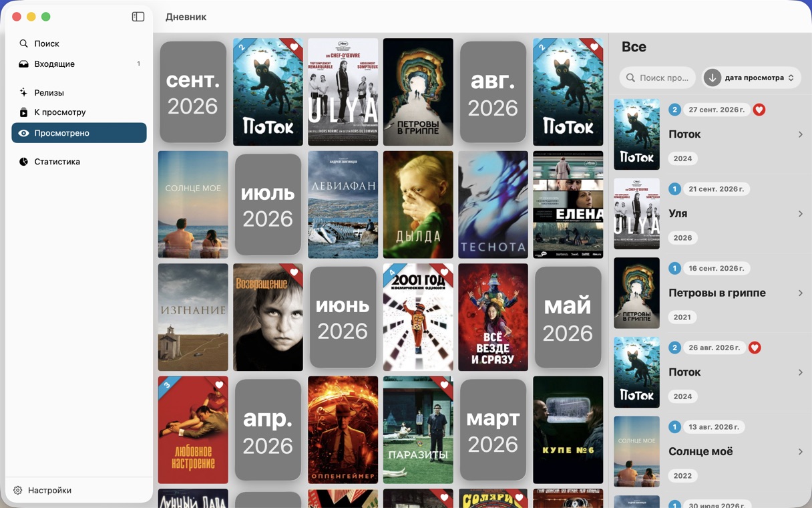Click the count badge beside 13 авг. 2026 г.

(674, 427)
